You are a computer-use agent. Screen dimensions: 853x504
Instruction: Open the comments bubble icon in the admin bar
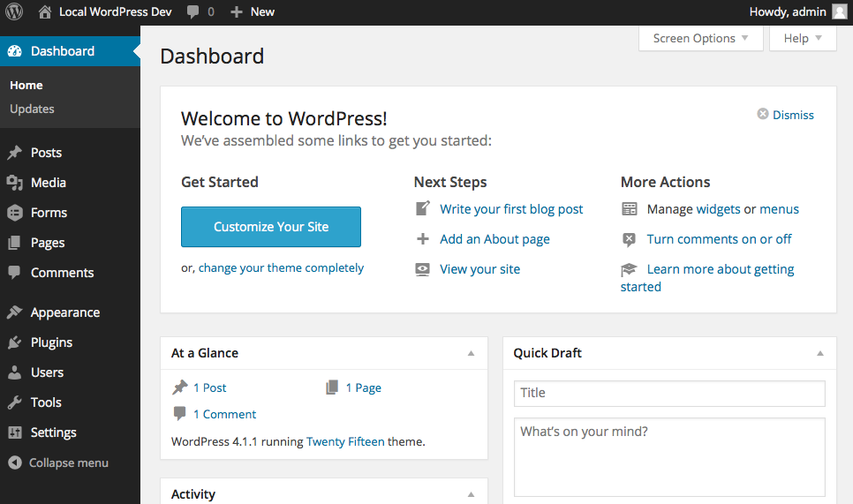point(192,12)
